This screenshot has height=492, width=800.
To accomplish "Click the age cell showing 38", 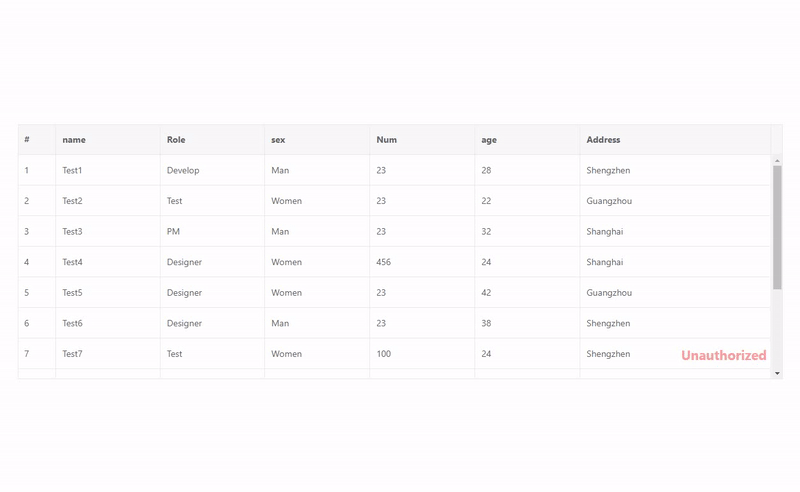I will tap(487, 324).
